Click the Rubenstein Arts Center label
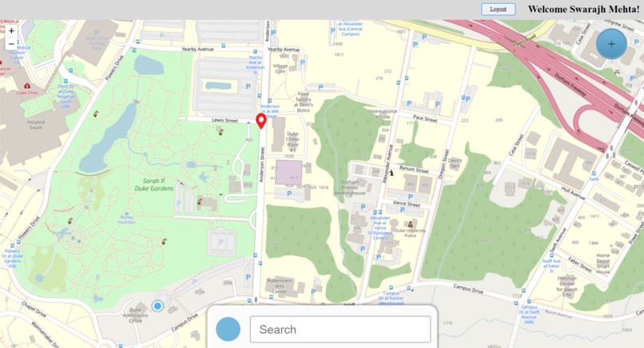This screenshot has width=644, height=348. [x=280, y=286]
